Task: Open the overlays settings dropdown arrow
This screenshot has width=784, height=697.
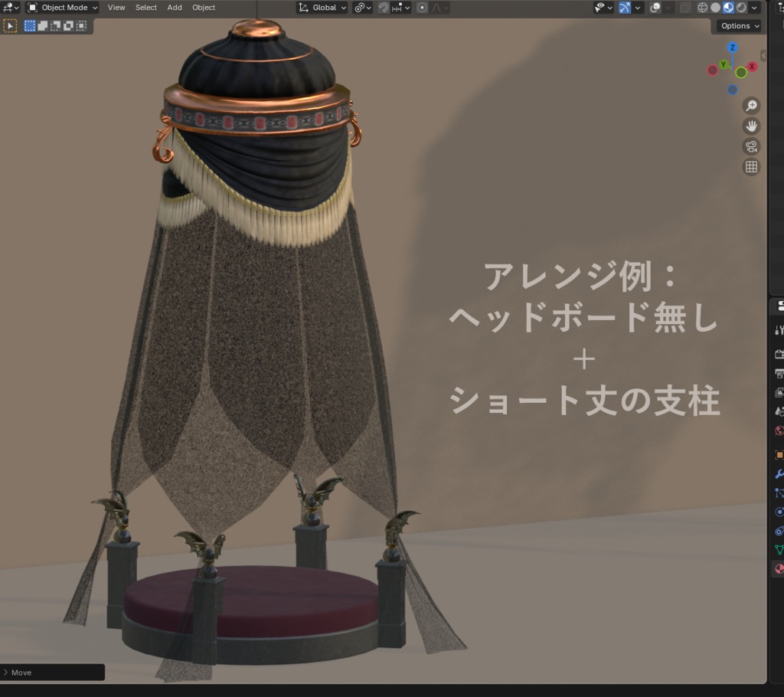Action: tap(668, 8)
